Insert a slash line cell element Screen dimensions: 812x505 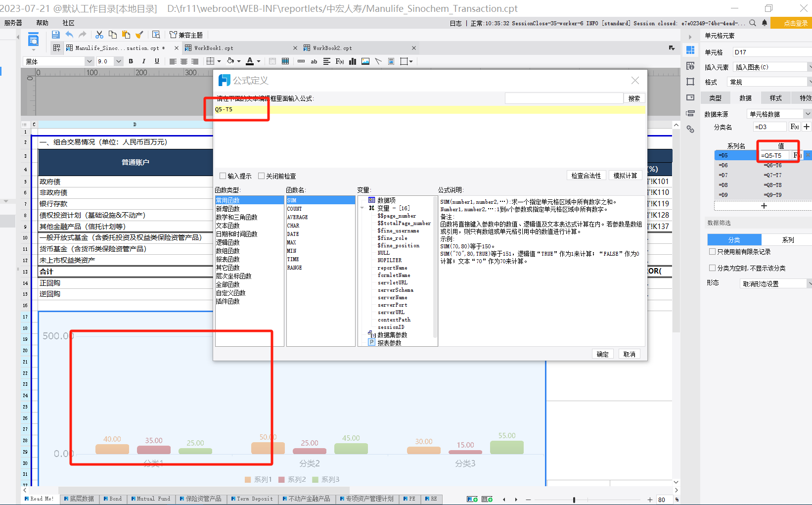click(x=378, y=61)
